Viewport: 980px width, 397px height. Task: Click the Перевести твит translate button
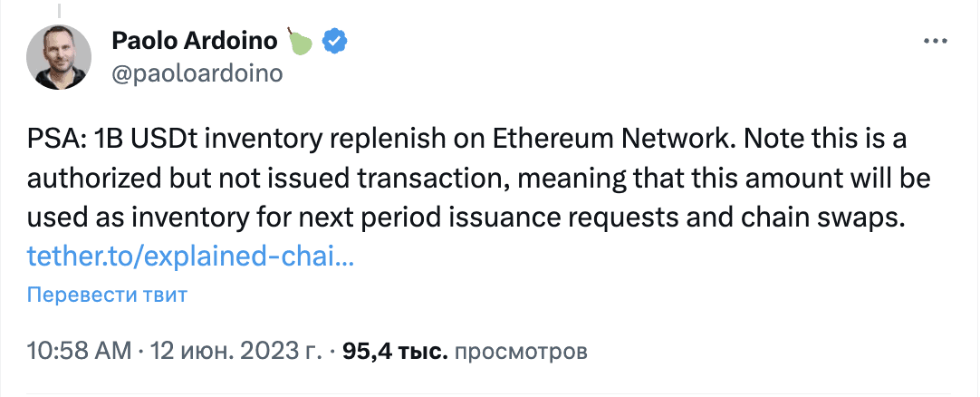coord(107,295)
